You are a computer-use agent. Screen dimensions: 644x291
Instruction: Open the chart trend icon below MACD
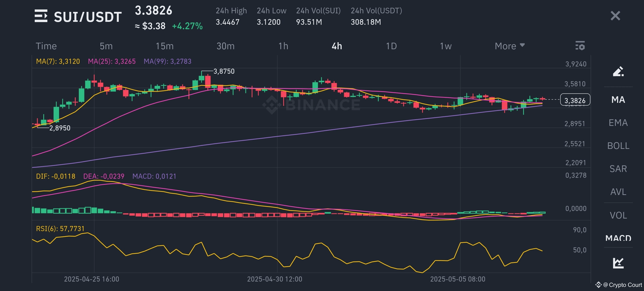pos(618,263)
